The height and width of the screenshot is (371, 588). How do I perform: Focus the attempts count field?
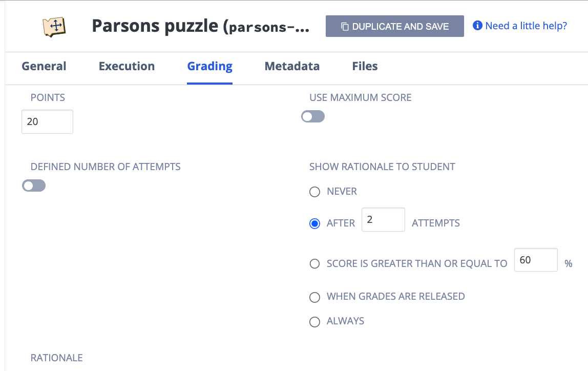click(383, 219)
